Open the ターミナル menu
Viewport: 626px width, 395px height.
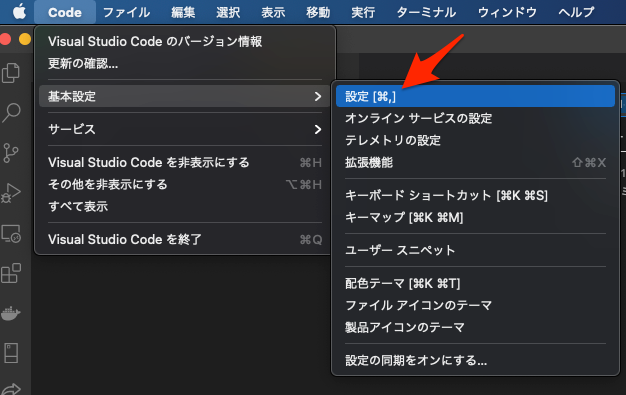click(x=426, y=12)
